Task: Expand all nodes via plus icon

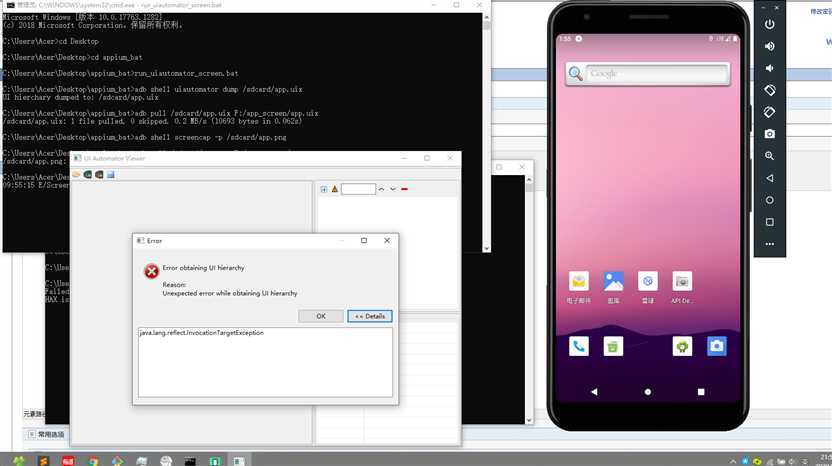Action: point(324,189)
